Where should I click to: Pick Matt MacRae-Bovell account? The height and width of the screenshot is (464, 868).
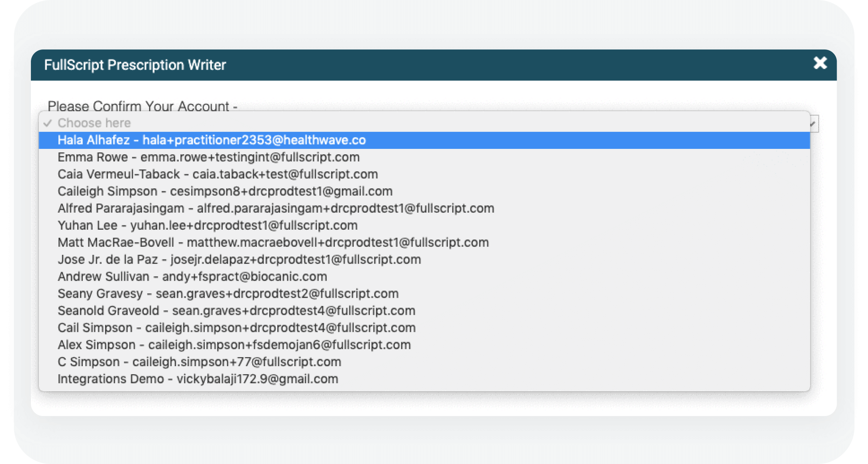[424, 242]
